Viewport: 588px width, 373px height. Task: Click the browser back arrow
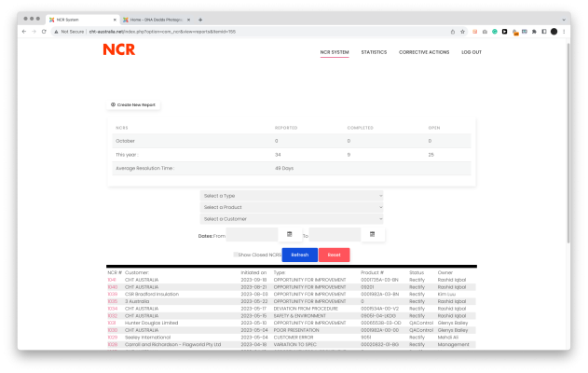[x=22, y=31]
